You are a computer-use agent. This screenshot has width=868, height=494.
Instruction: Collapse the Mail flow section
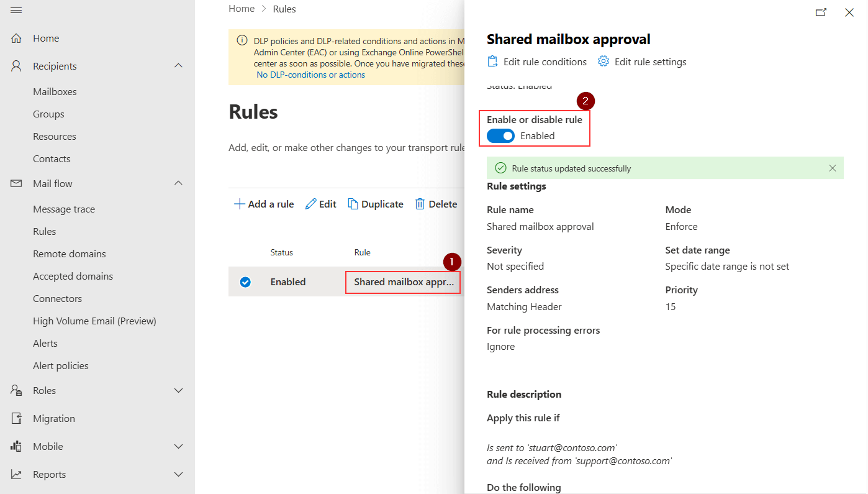coord(179,183)
